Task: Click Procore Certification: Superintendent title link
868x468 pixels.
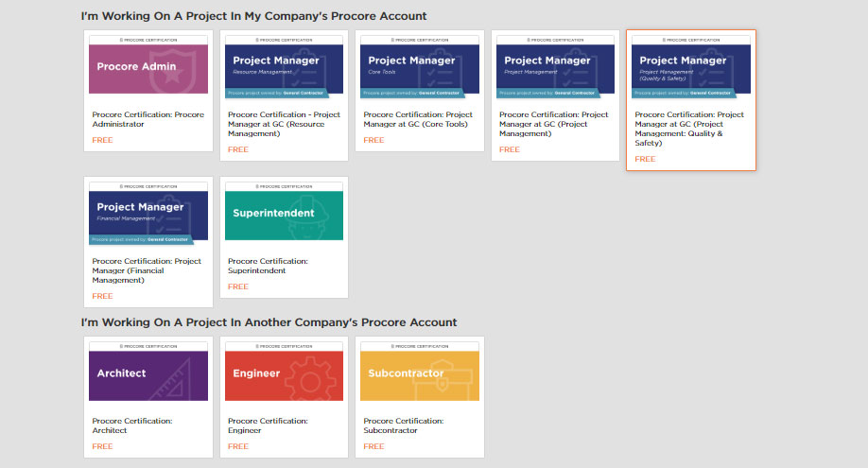Action: pyautogui.click(x=268, y=266)
